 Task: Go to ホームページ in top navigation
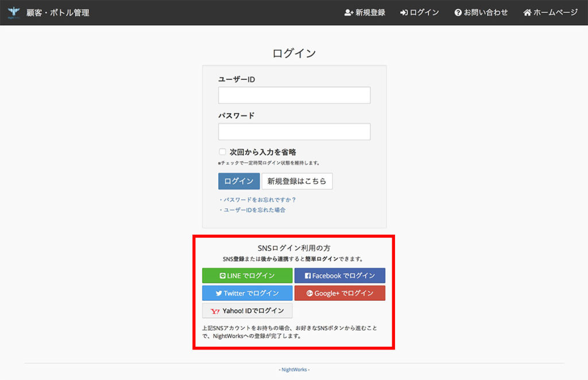(x=555, y=13)
